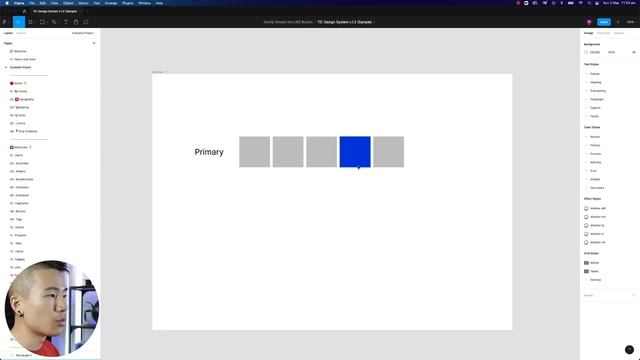Click the TD Design System file title
Viewport: 640px width, 360px height.
pyautogui.click(x=345, y=22)
